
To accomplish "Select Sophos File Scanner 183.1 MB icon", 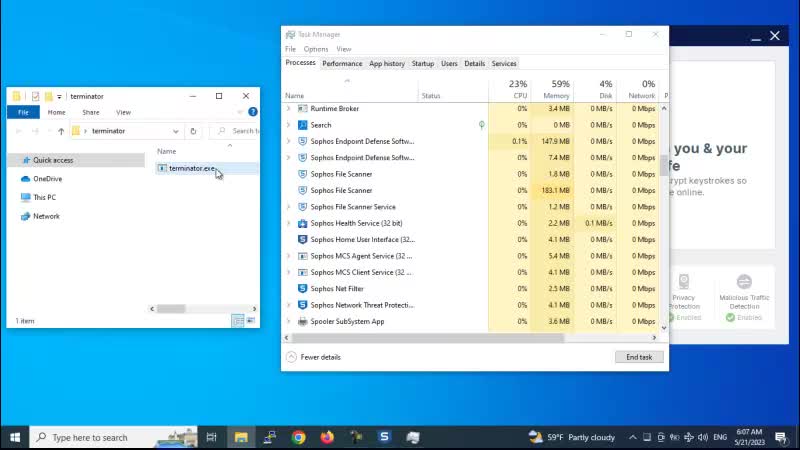I will tap(303, 190).
